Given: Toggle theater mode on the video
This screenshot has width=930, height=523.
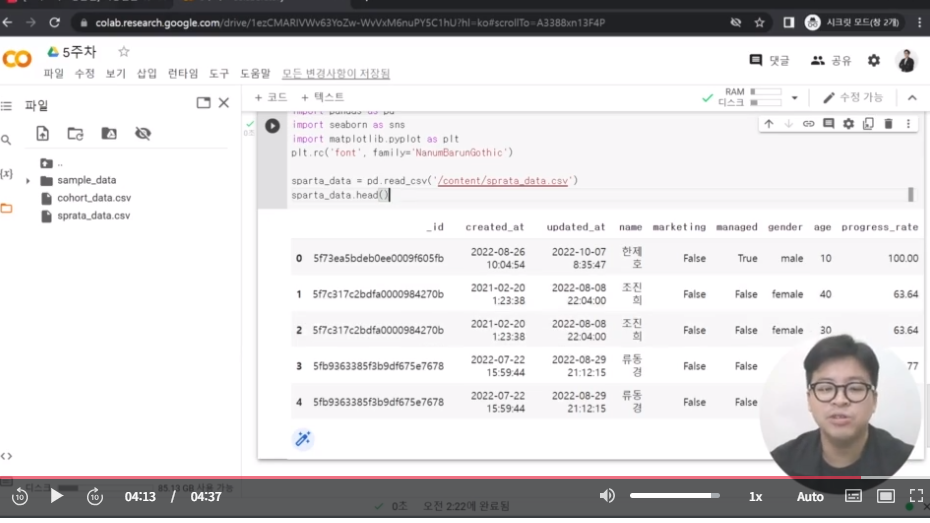Looking at the screenshot, I should (886, 496).
